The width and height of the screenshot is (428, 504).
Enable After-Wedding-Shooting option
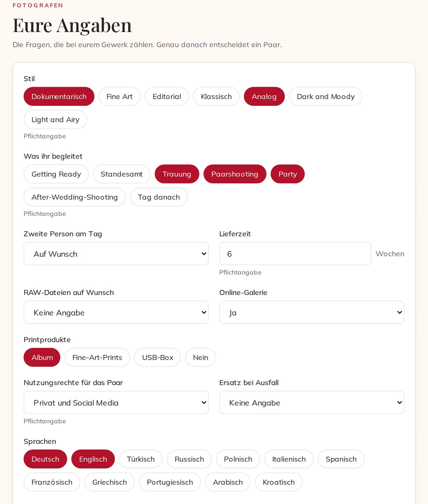coord(75,197)
